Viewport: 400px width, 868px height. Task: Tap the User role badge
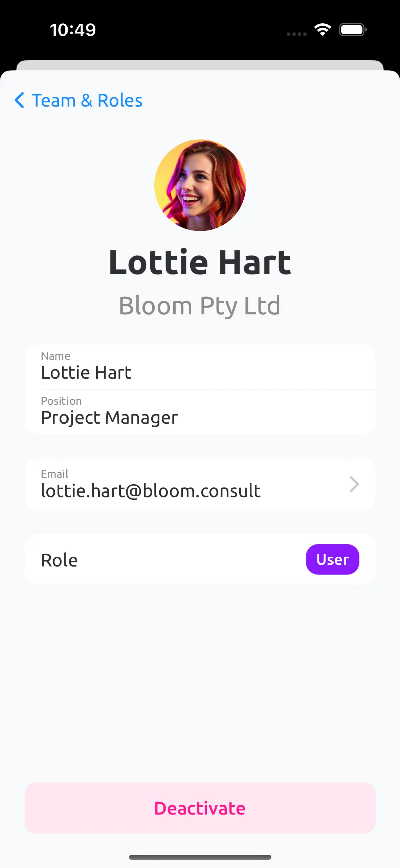coord(332,559)
